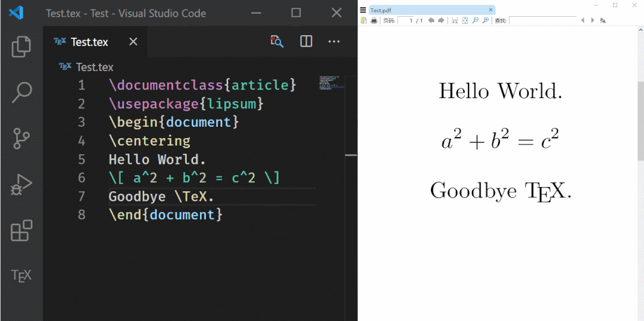This screenshot has width=644, height=321.
Task: Open the Explorer view in the activity bar
Action: (21, 47)
